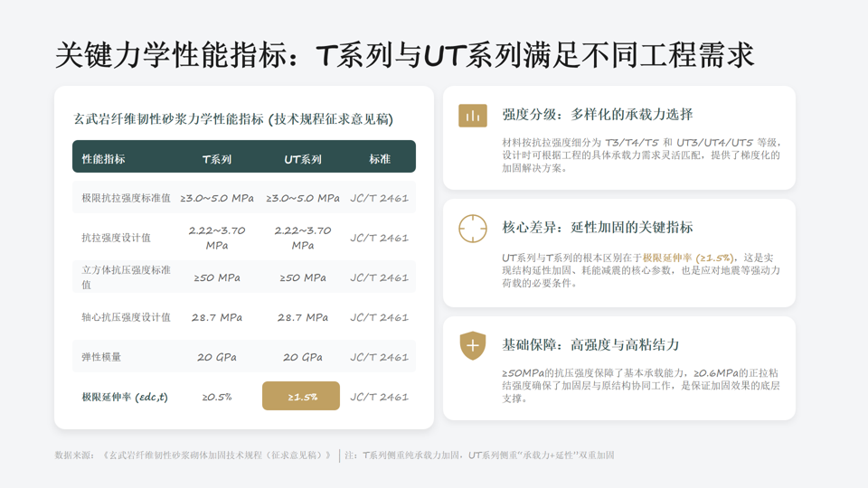Click the slide main title text
Viewport: 868px width, 488px height.
pyautogui.click(x=404, y=55)
